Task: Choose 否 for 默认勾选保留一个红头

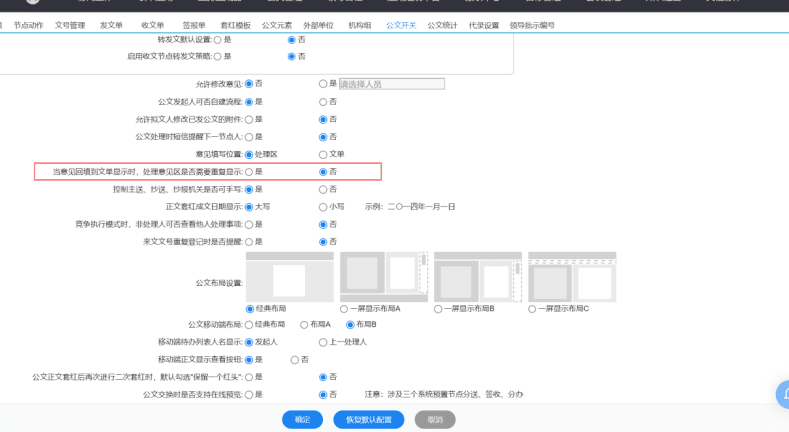Action: click(x=323, y=378)
